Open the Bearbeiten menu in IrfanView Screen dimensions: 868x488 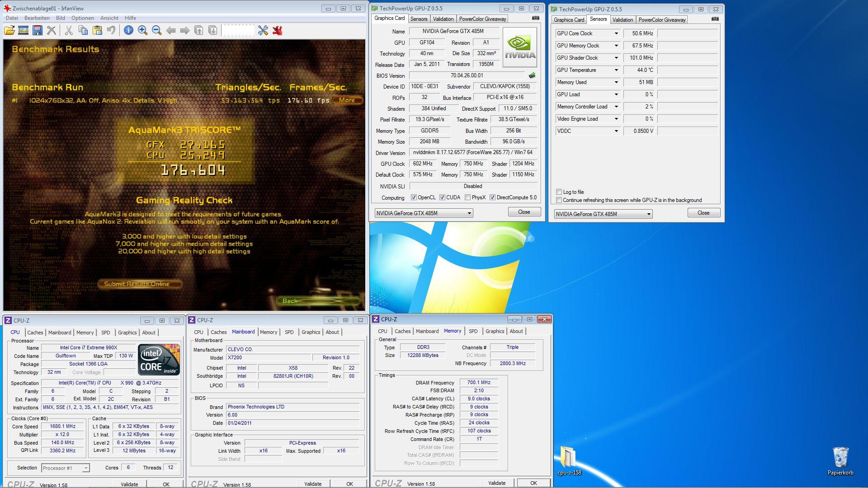click(37, 18)
